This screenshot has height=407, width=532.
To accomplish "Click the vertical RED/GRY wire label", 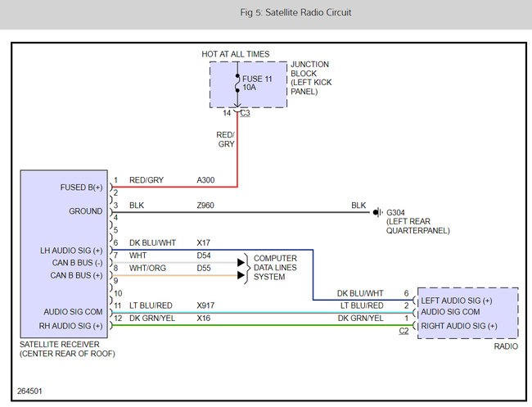I will (x=226, y=139).
